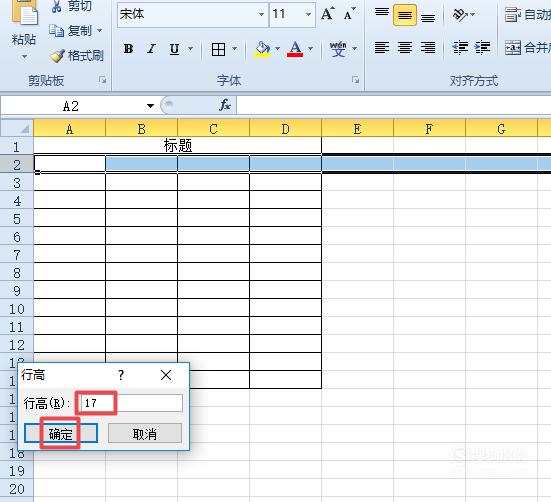The width and height of the screenshot is (551, 502).
Task: Decrease font size with the small A icon
Action: coord(349,14)
